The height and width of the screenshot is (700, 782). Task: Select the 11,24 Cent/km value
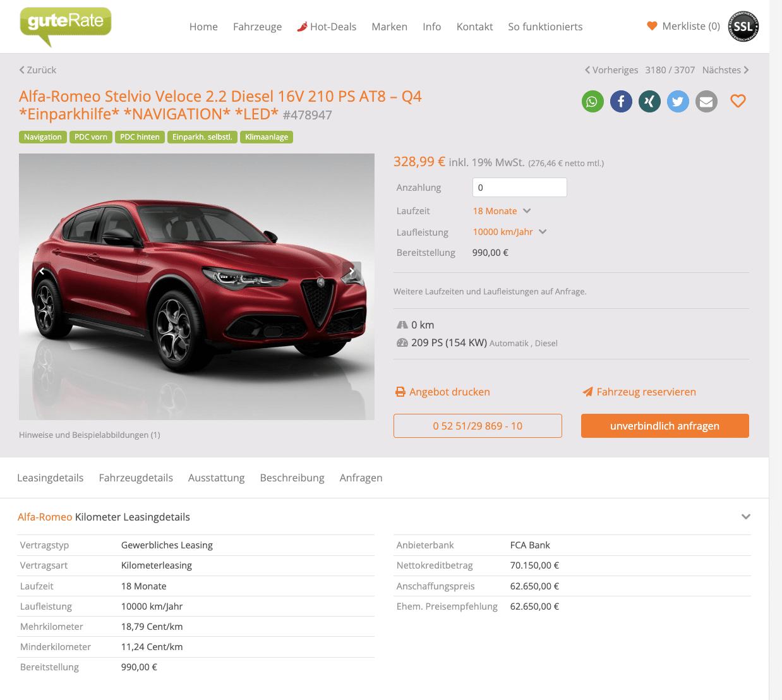point(152,647)
